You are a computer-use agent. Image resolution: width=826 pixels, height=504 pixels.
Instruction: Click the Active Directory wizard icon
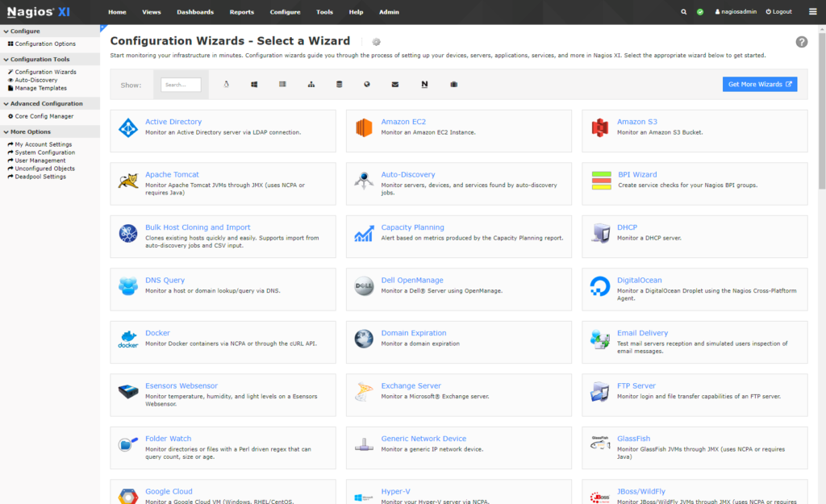click(x=128, y=128)
